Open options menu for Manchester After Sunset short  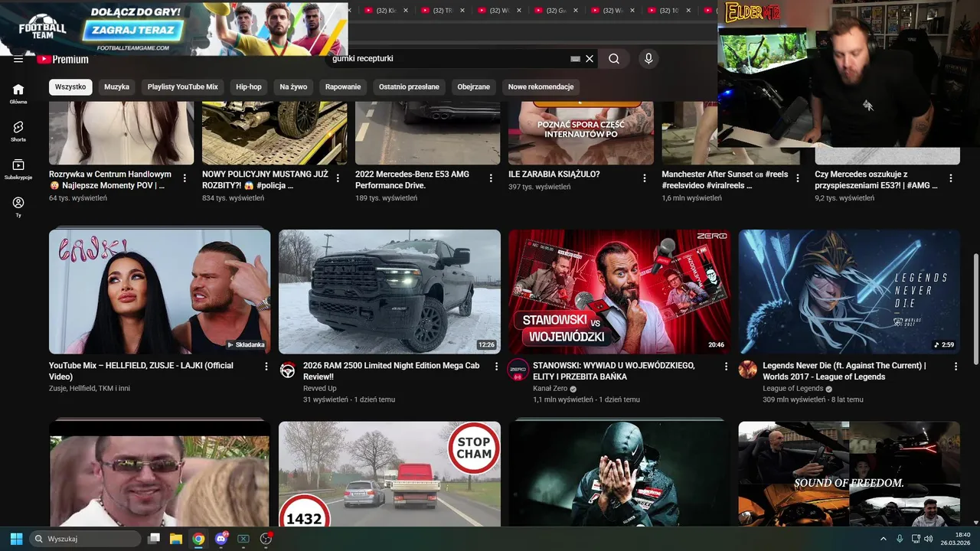pos(797,178)
